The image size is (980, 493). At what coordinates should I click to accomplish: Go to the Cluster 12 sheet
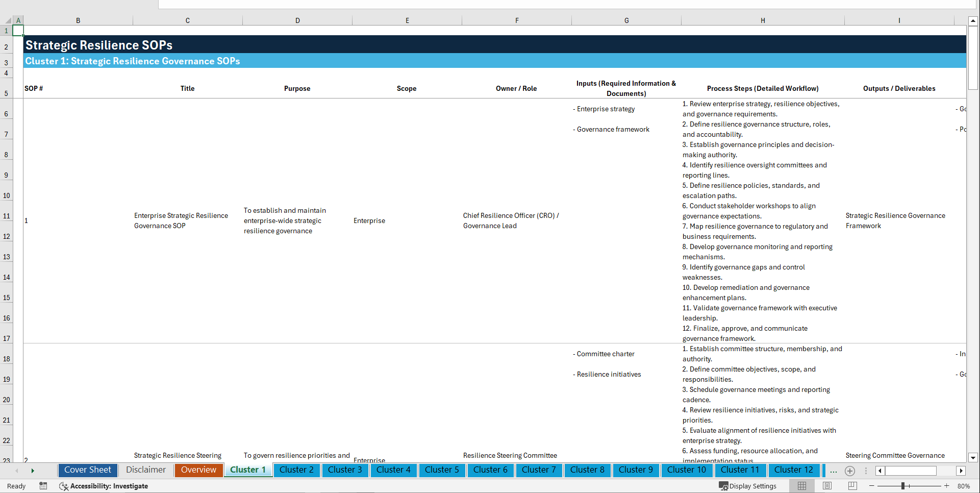coord(794,470)
